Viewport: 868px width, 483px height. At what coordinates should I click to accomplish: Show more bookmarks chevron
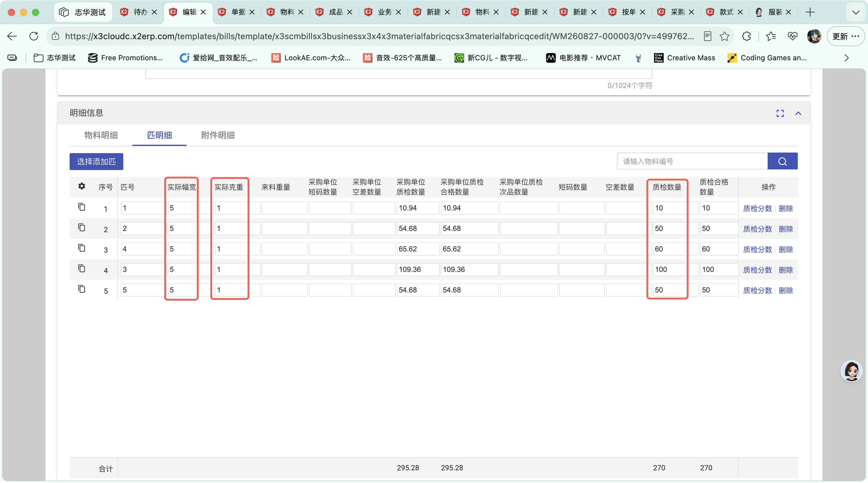847,58
